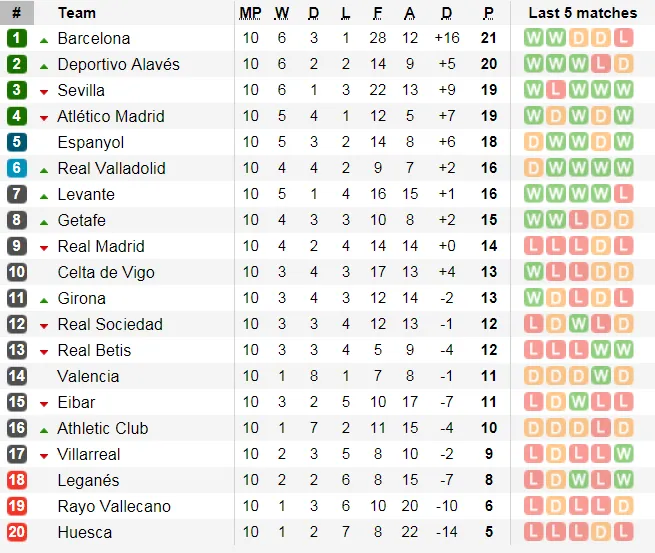Click the green up arrow beside Deportivo Alavés
This screenshot has width=655, height=553.
(x=43, y=65)
